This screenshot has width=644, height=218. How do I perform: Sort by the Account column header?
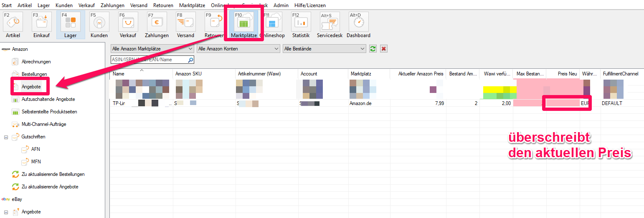pos(323,74)
